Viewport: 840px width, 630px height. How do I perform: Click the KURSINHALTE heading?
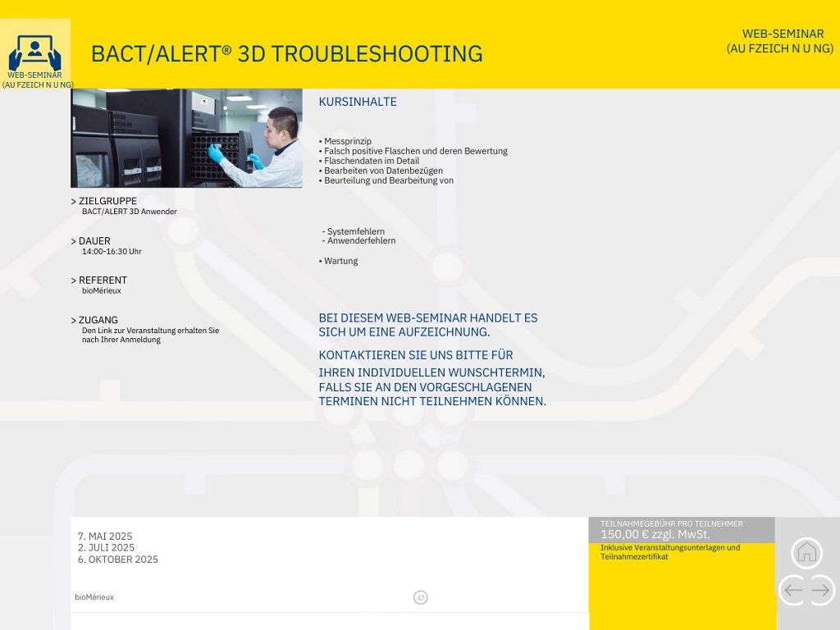pos(358,102)
